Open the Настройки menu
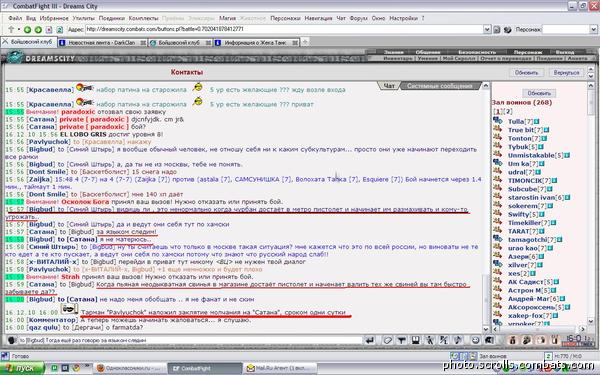 point(403,18)
